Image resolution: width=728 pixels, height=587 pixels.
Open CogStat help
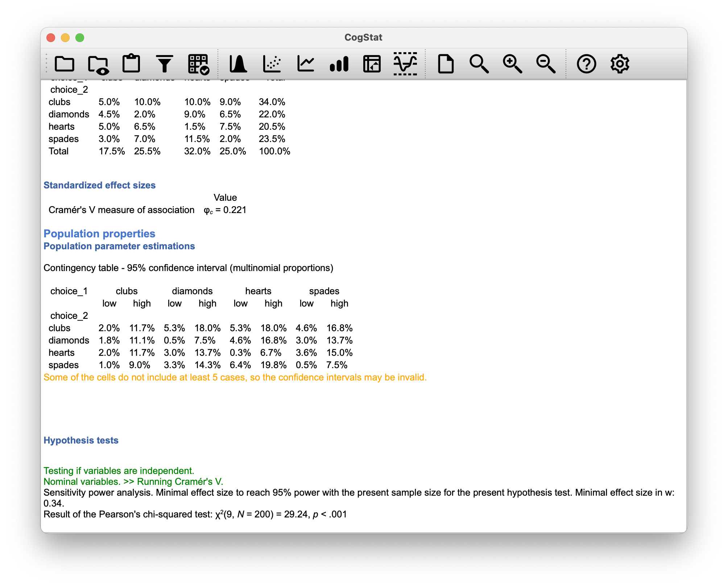(587, 64)
